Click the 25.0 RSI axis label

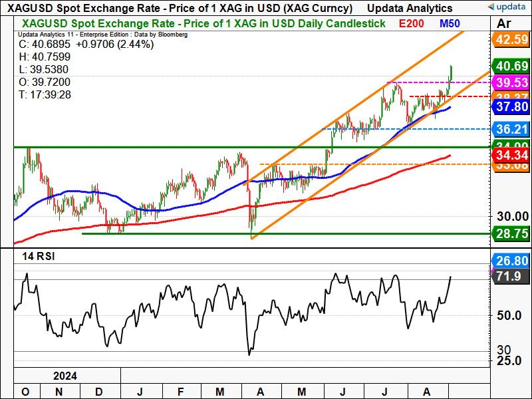click(x=509, y=360)
